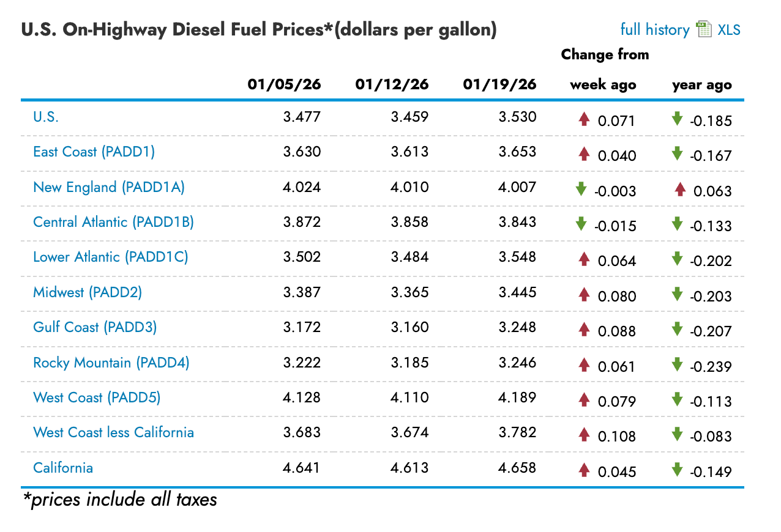The height and width of the screenshot is (532, 781).
Task: Click the XLS spreadsheet icon
Action: pos(703,29)
